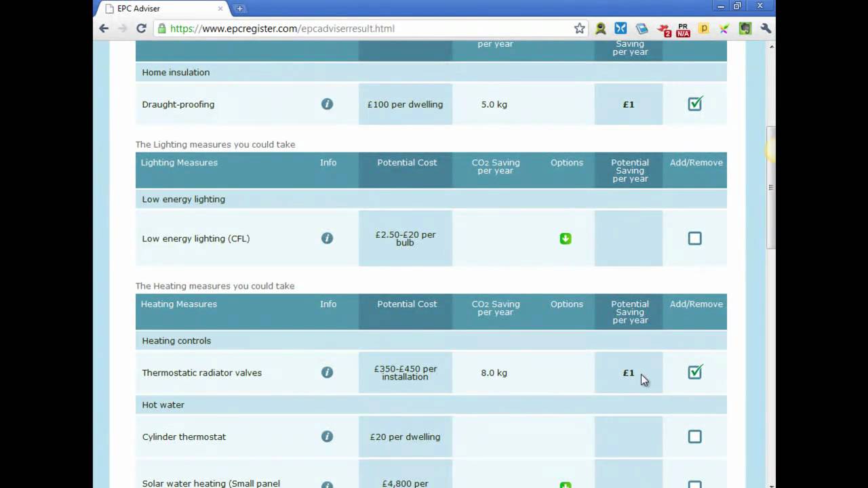Expand options arrow for Low energy lighting (CFL)
The height and width of the screenshot is (488, 868).
click(x=566, y=239)
